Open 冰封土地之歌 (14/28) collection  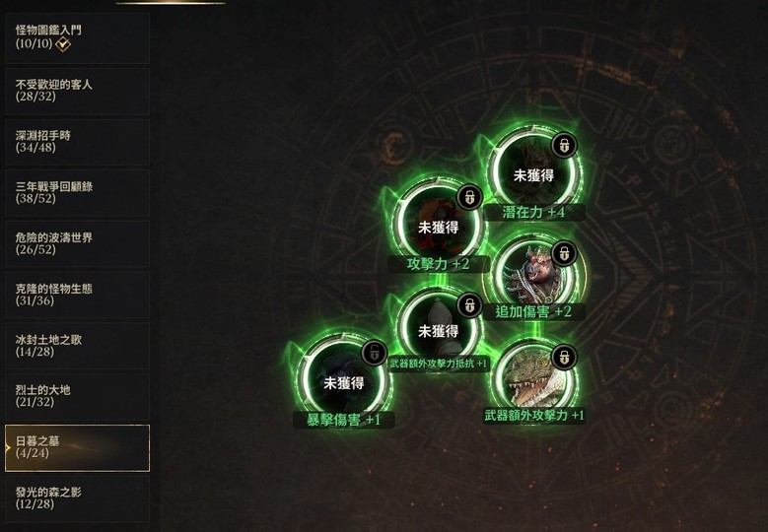click(77, 346)
